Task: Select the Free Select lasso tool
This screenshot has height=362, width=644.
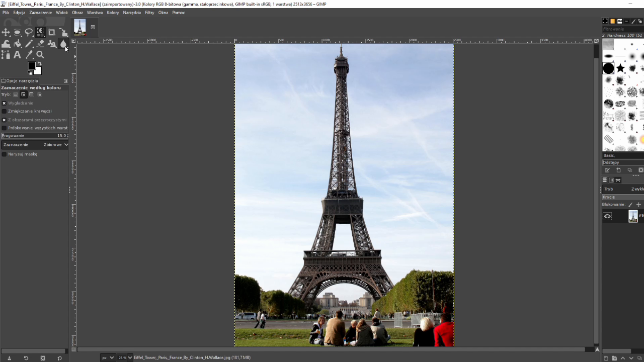Action: click(29, 33)
